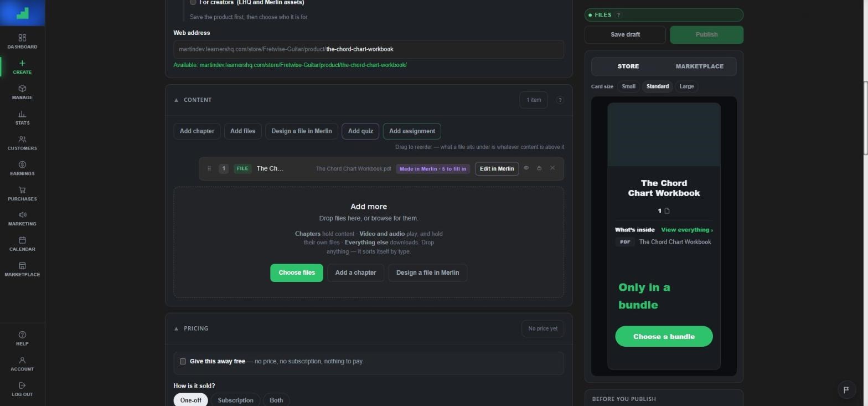Open the Help icon
This screenshot has width=868, height=406.
22,335
